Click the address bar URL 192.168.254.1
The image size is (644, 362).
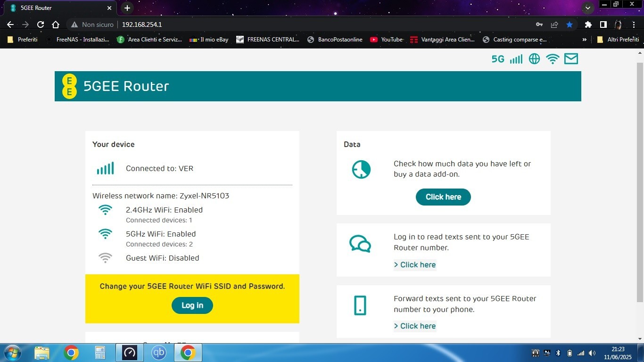point(142,25)
